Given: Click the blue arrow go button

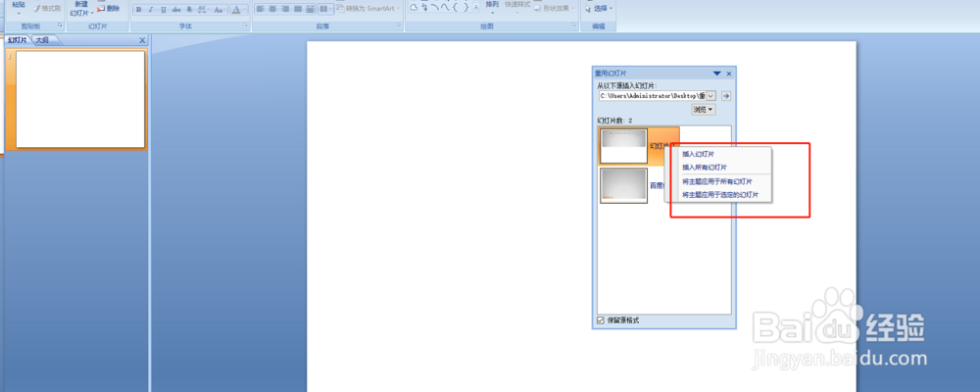Looking at the screenshot, I should pos(725,96).
